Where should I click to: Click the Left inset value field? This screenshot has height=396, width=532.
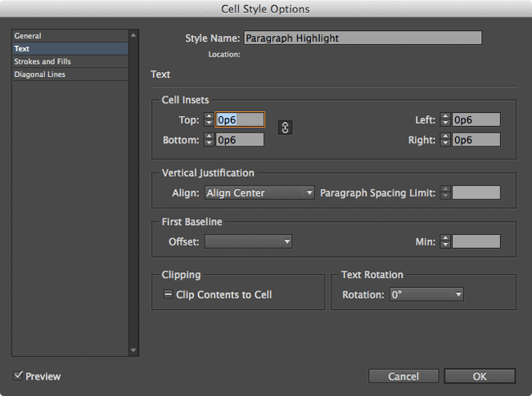(x=476, y=119)
